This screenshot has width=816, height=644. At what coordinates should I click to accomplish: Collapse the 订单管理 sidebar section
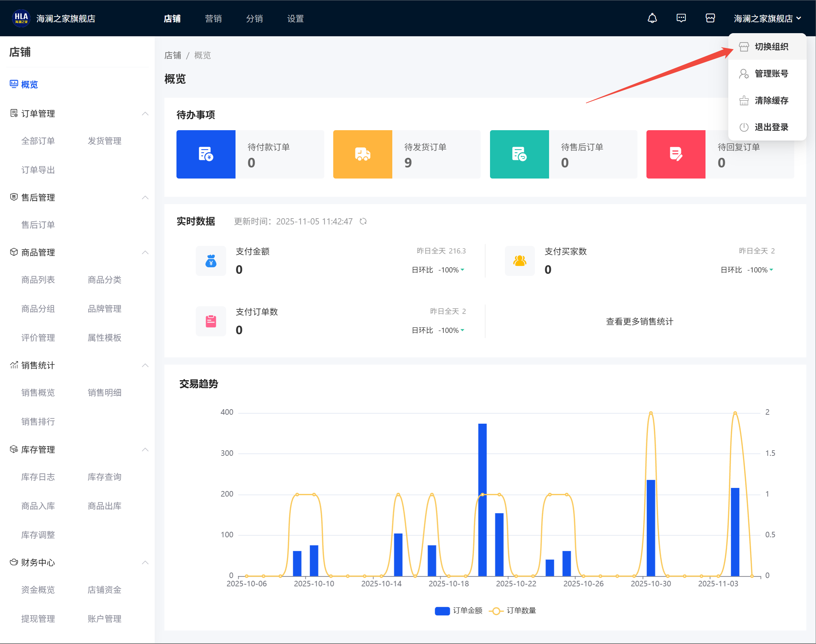(x=145, y=114)
